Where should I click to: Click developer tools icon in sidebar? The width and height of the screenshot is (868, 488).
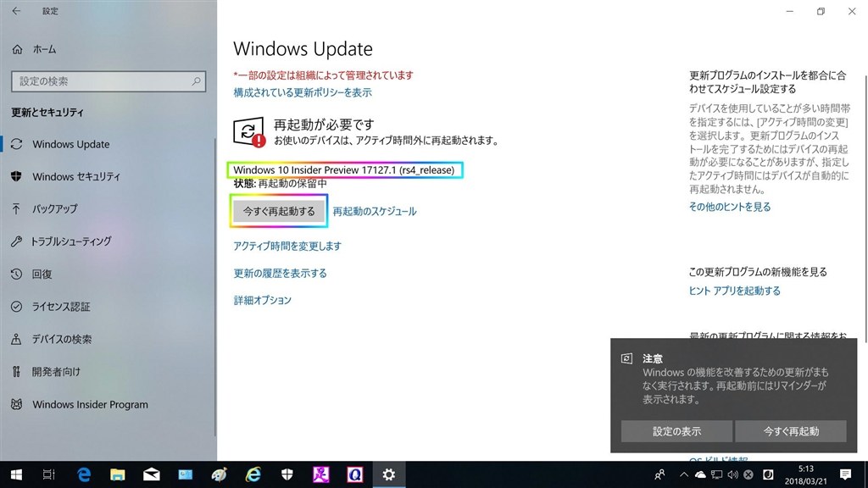pyautogui.click(x=17, y=372)
